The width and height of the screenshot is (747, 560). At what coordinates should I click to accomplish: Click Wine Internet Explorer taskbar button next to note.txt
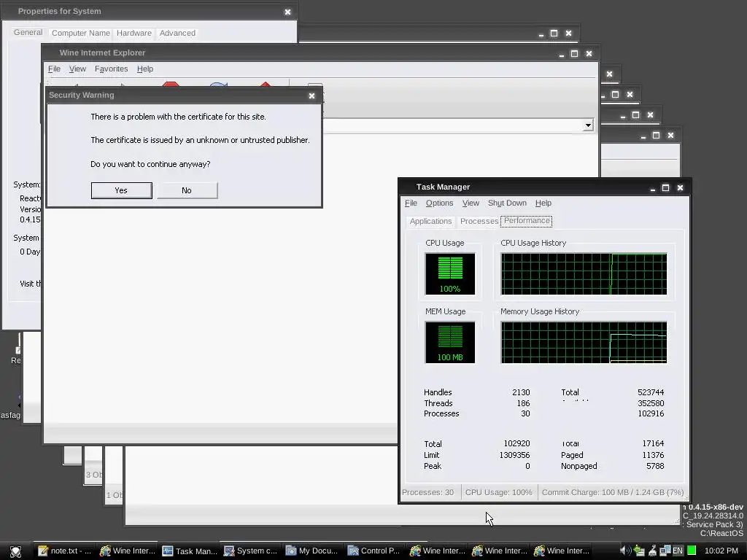point(127,551)
